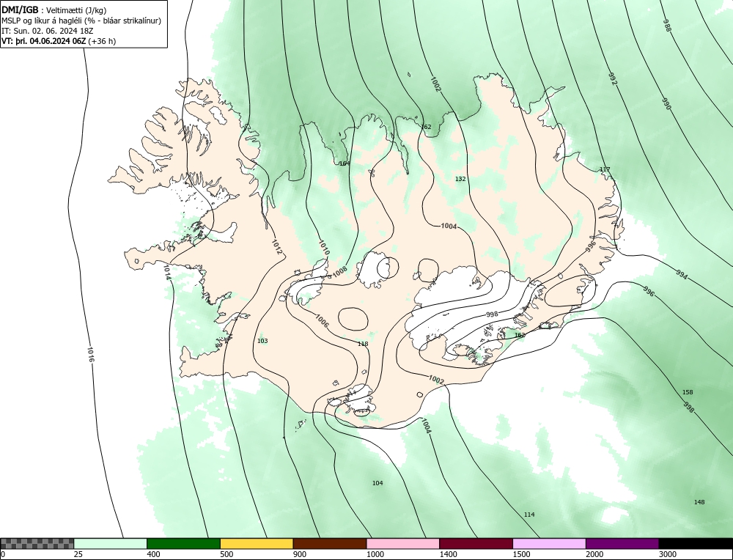Pick the light pink 1000–1400 legend swatch

403,544
